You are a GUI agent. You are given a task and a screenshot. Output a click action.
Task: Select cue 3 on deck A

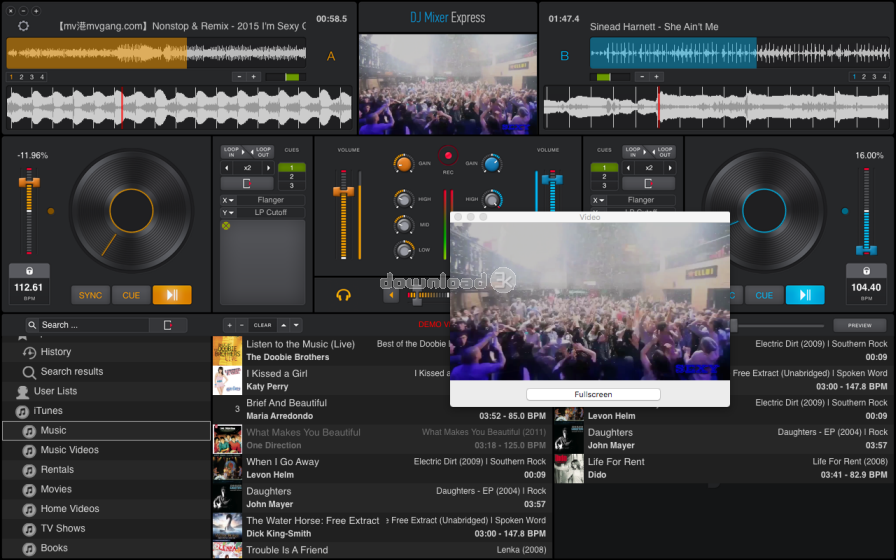tap(291, 186)
